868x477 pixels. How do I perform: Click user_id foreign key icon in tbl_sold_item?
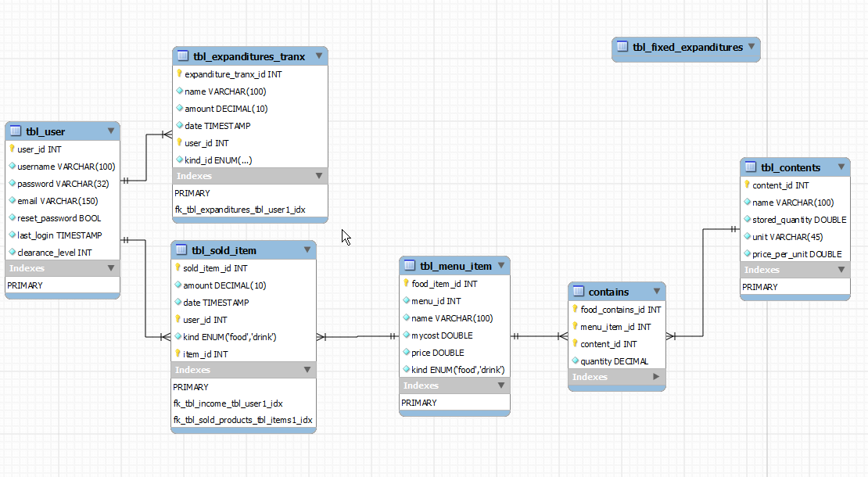click(x=178, y=319)
